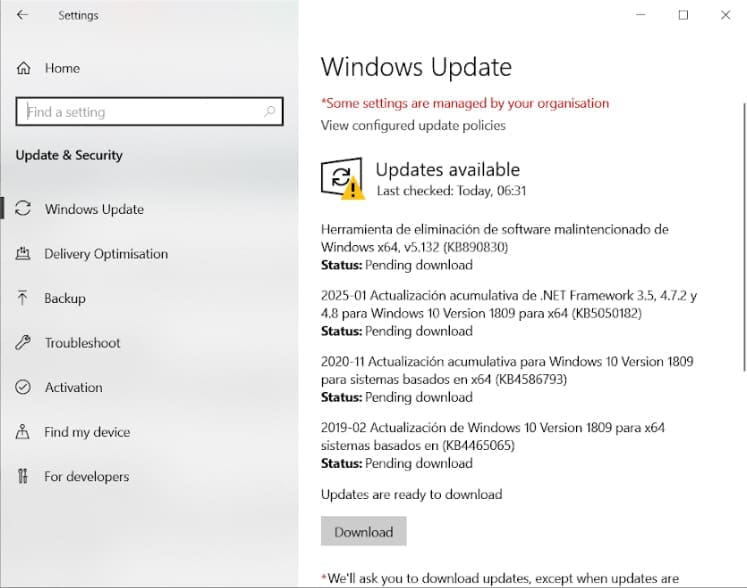This screenshot has height=588, width=747.
Task: Maximize the Settings window
Action: pos(683,15)
